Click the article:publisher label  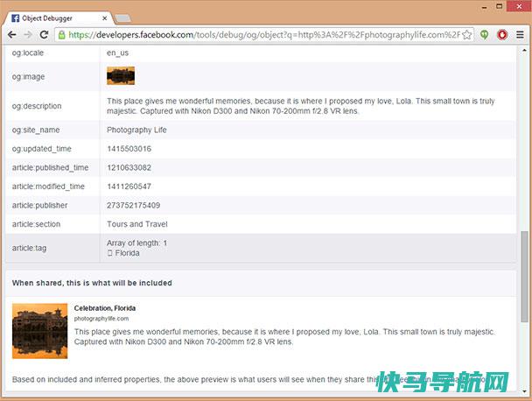tap(39, 206)
